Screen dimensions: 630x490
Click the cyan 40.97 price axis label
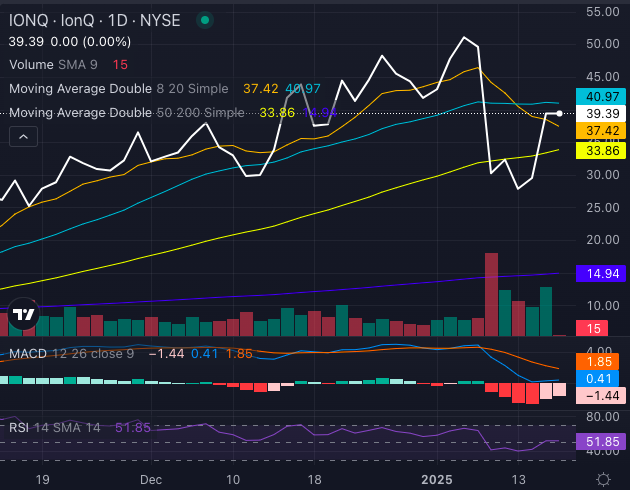[x=602, y=97]
